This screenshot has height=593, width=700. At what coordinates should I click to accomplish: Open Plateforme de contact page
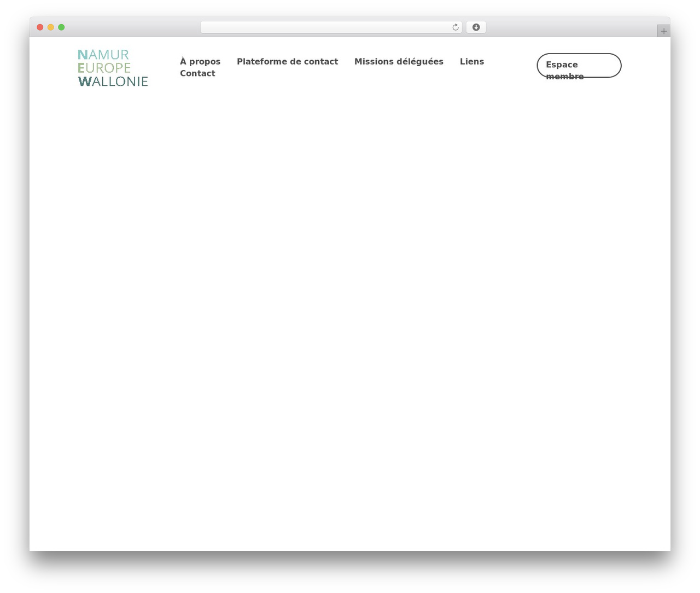tap(287, 62)
